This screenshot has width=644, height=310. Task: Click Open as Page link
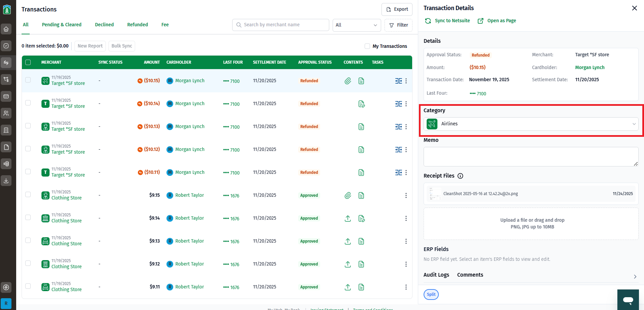pyautogui.click(x=497, y=21)
